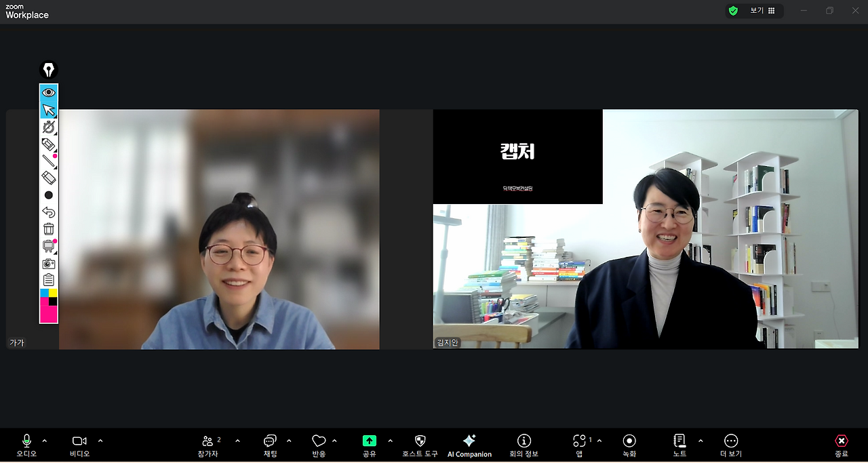Select the line drawing tool
The width and height of the screenshot is (868, 463).
pos(49,161)
